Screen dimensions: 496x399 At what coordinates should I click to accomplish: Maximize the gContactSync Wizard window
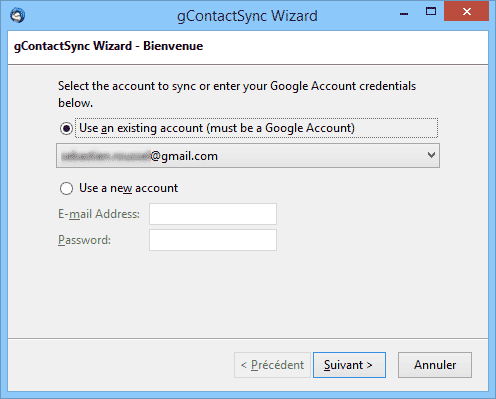coord(431,12)
